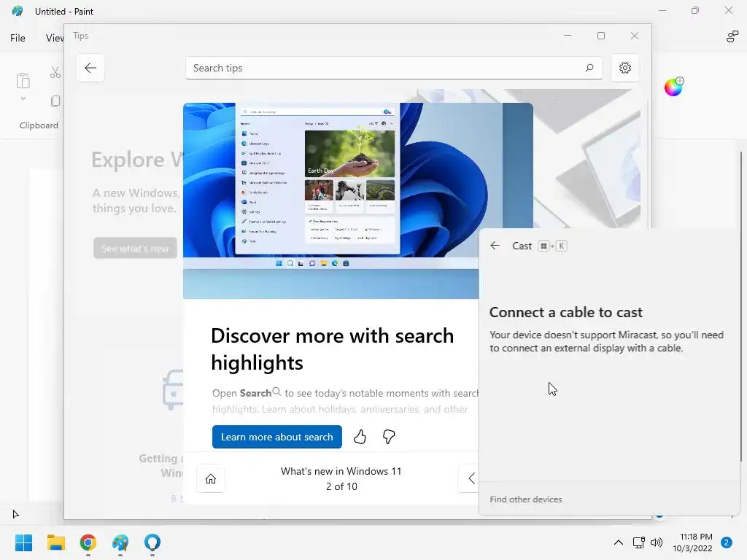Screen dimensions: 747x560
Task: Open File Explorer from taskbar
Action: [55, 542]
